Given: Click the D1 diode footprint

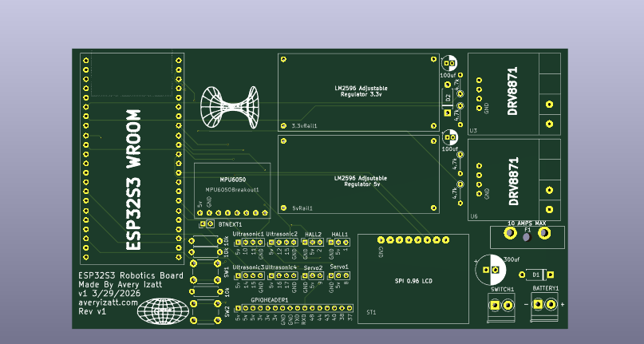Looking at the screenshot, I should (x=535, y=274).
